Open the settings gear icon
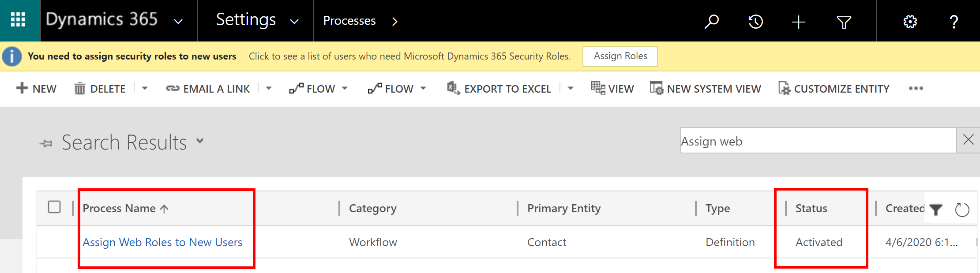The height and width of the screenshot is (273, 980). [910, 21]
